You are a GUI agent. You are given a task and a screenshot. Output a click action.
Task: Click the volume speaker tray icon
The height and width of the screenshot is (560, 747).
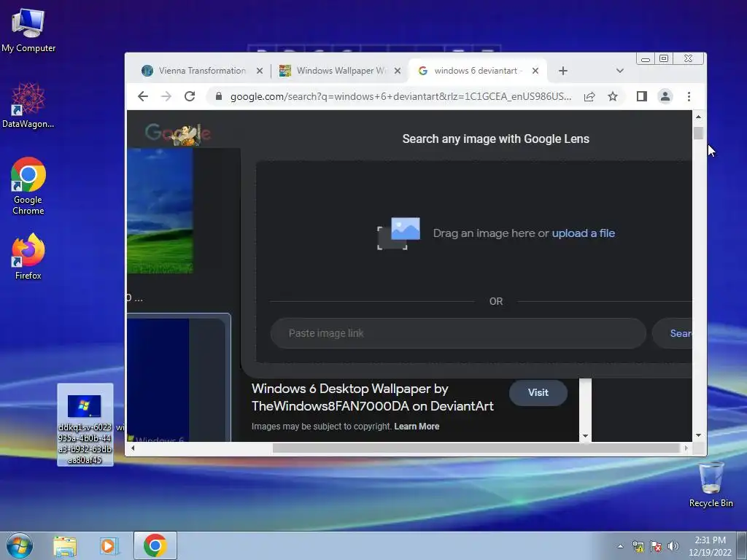tap(673, 546)
